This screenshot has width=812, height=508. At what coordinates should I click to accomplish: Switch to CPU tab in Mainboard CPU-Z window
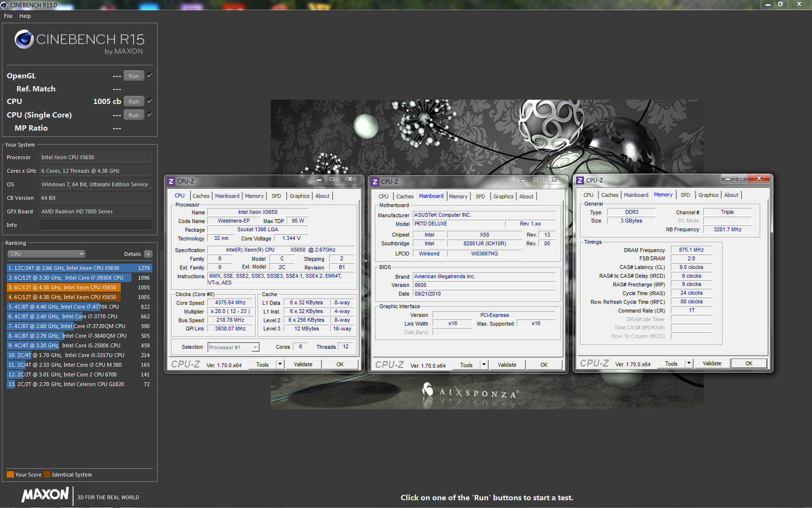(383, 196)
